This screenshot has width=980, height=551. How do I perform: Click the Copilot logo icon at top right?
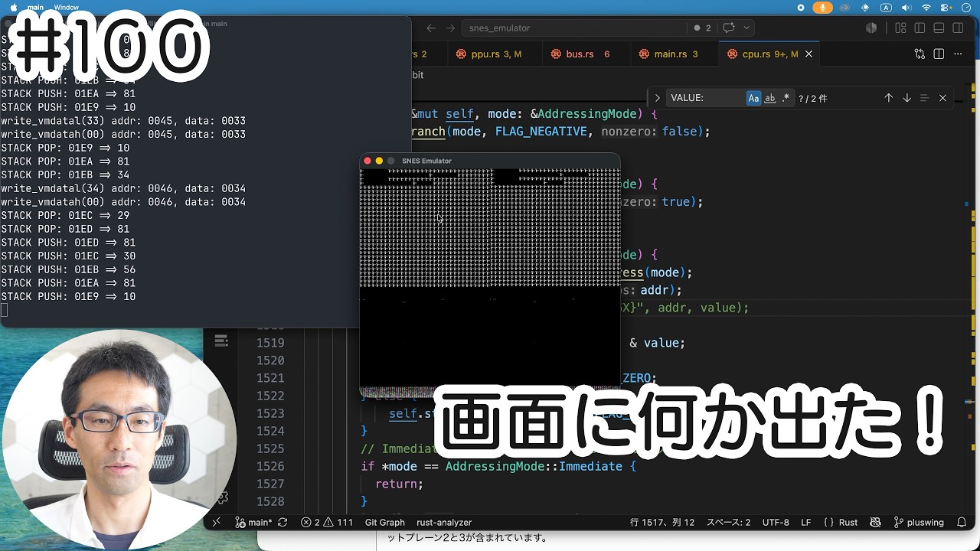[x=871, y=28]
